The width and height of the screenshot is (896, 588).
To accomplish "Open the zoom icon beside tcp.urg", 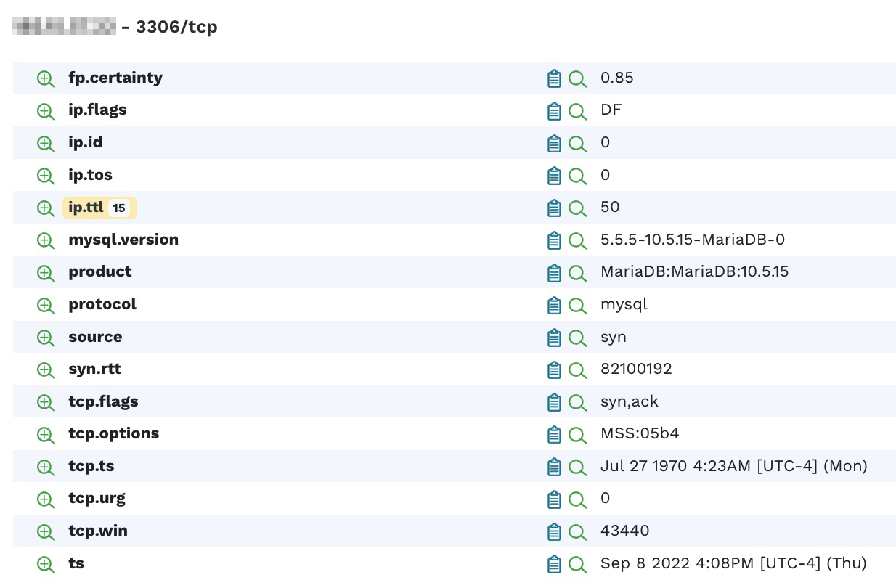I will [45, 499].
